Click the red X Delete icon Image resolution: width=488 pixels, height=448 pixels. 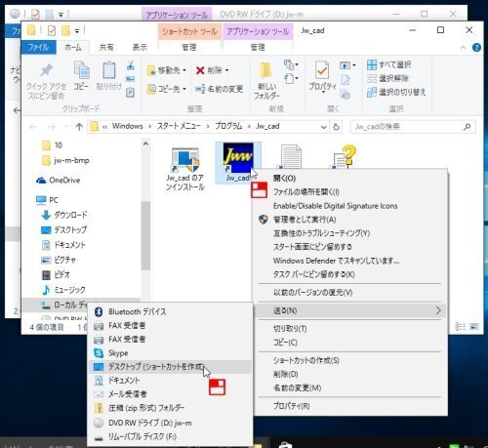coord(200,70)
